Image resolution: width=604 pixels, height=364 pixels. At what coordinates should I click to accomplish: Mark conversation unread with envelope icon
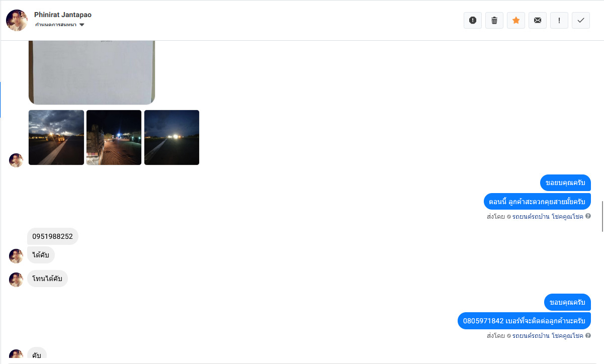pos(538,20)
